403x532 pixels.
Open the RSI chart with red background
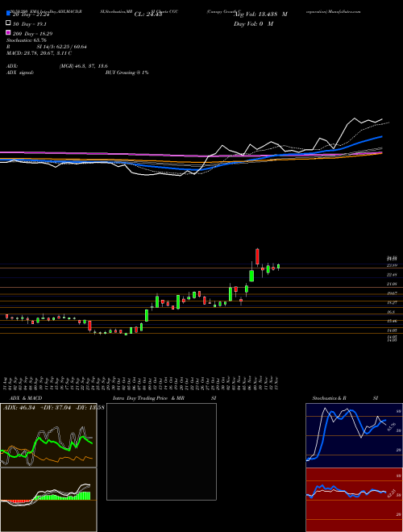[354, 500]
